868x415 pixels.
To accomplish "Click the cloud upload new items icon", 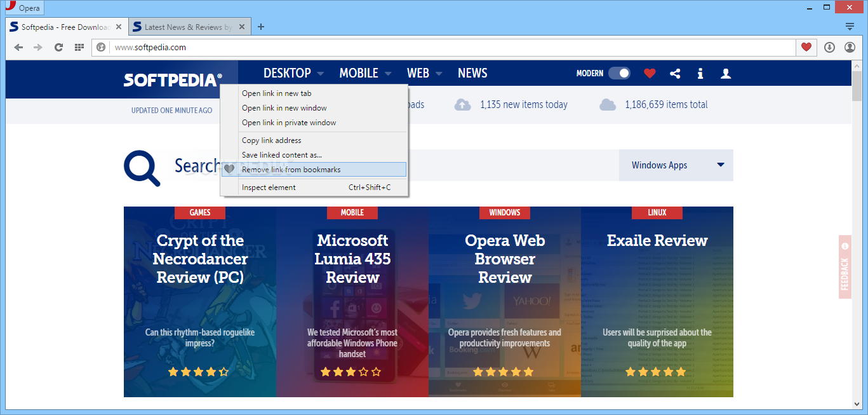I will [462, 104].
